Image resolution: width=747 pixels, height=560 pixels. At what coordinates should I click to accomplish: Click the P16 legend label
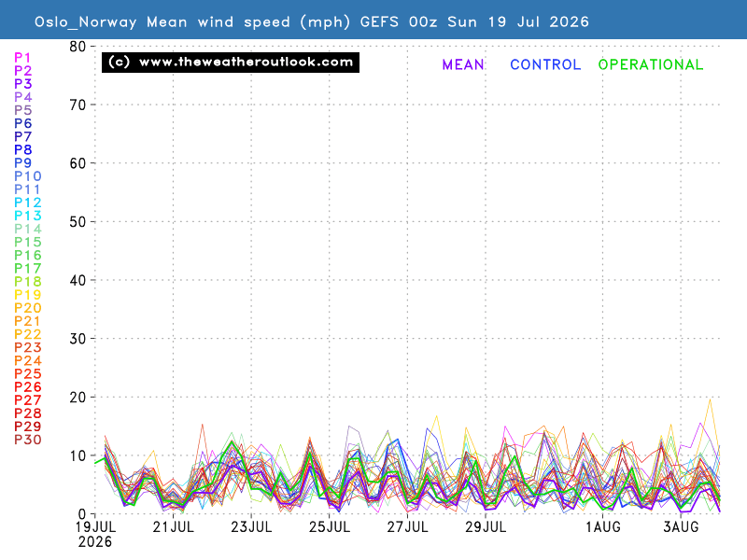[x=28, y=255]
